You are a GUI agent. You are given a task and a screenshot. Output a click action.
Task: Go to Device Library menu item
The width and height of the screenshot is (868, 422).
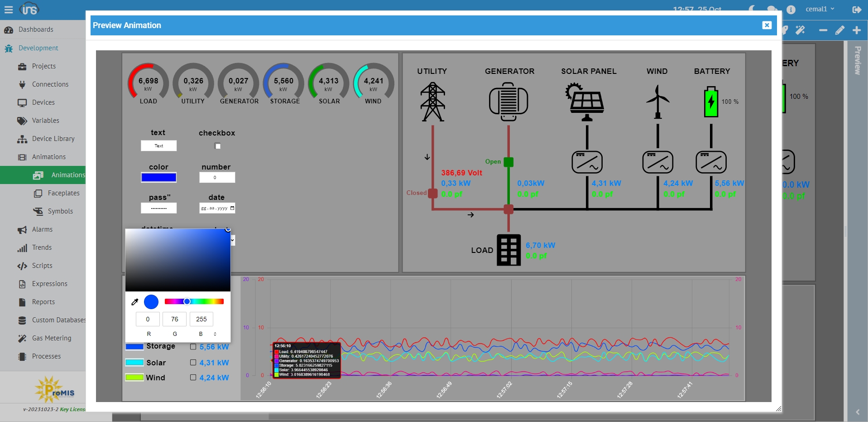53,139
